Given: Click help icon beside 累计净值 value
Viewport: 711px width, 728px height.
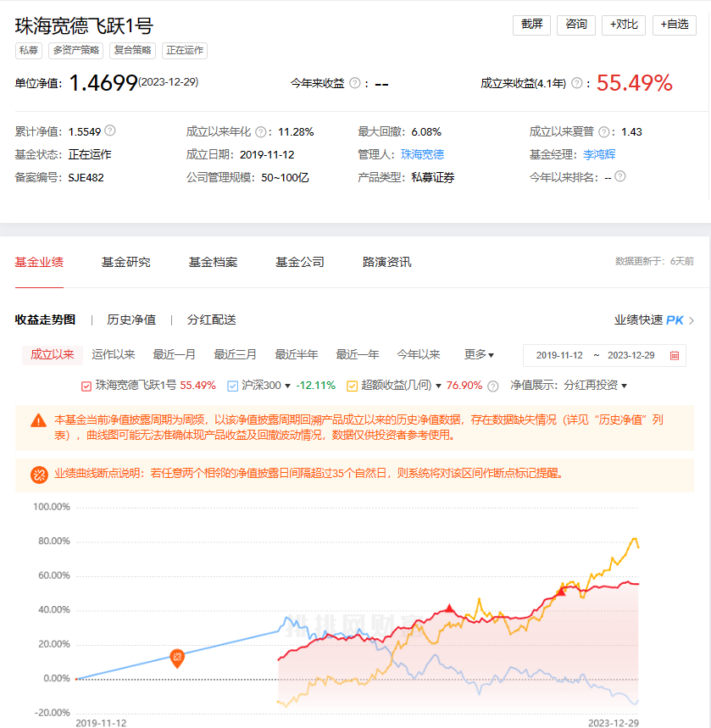Looking at the screenshot, I should (x=110, y=131).
